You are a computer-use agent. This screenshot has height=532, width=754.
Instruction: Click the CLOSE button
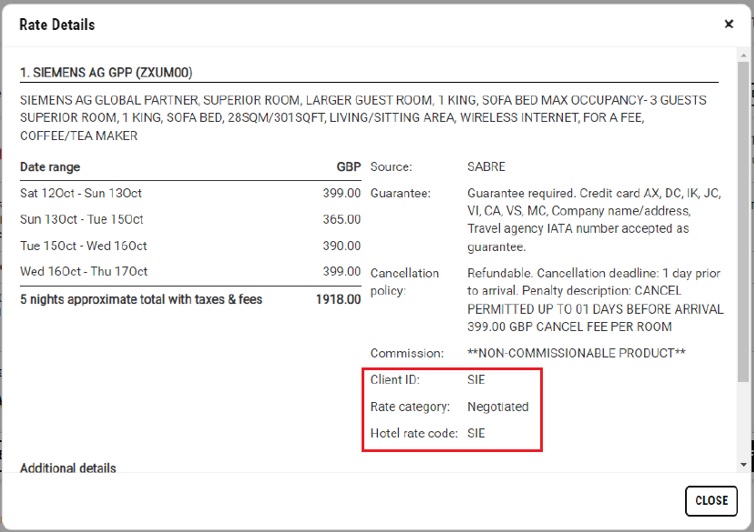(711, 501)
